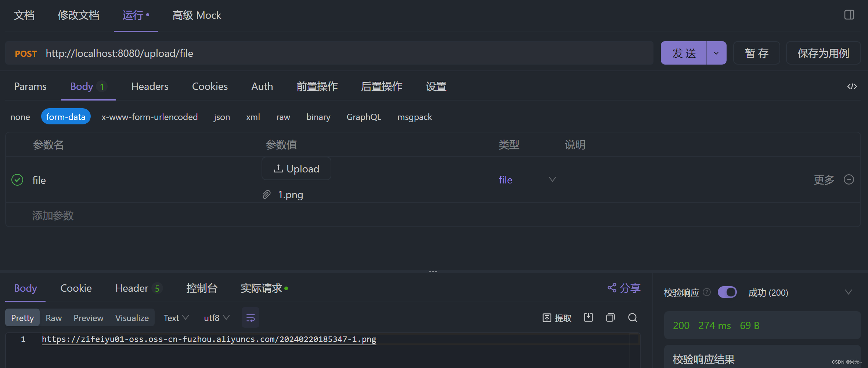The width and height of the screenshot is (868, 368).
Task: Choose binary body type
Action: (318, 117)
